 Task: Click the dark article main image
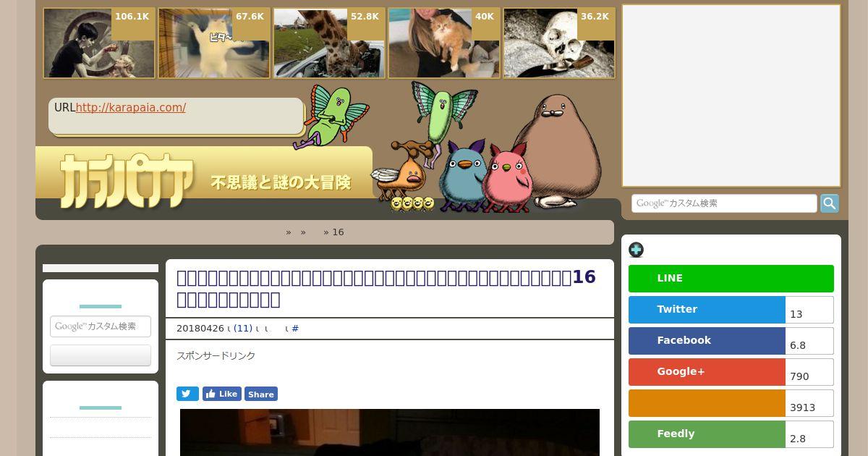point(390,432)
